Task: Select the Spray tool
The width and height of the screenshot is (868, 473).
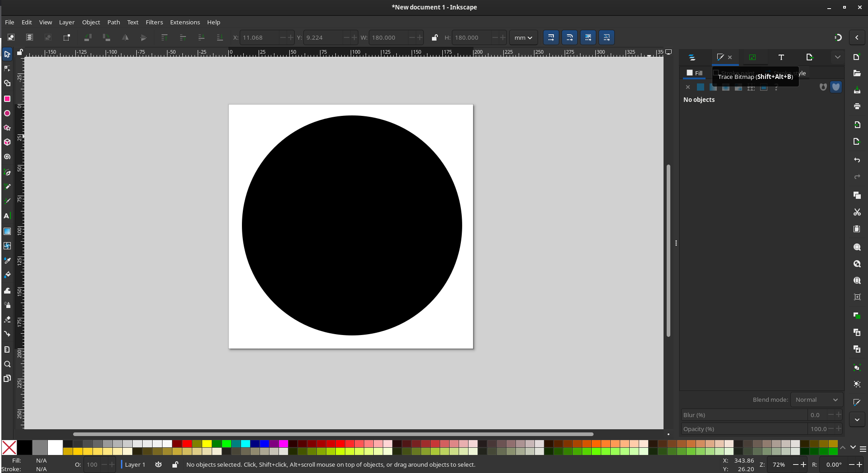Action: pos(7,305)
